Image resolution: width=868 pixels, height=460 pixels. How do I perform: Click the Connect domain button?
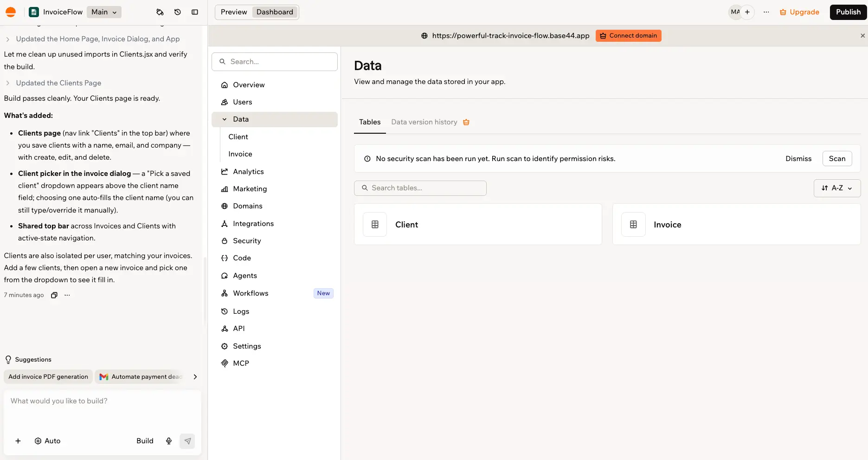tap(629, 36)
